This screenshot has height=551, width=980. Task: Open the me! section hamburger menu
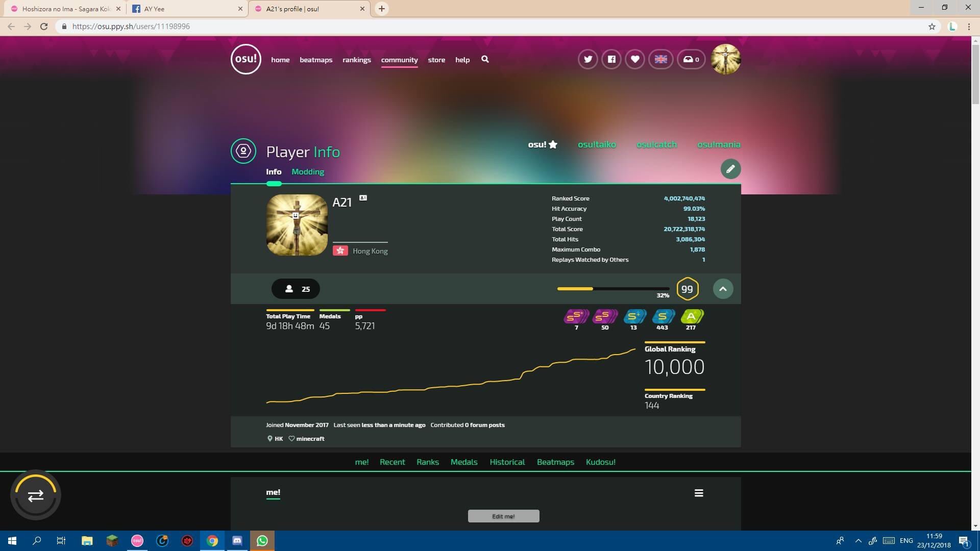(699, 493)
